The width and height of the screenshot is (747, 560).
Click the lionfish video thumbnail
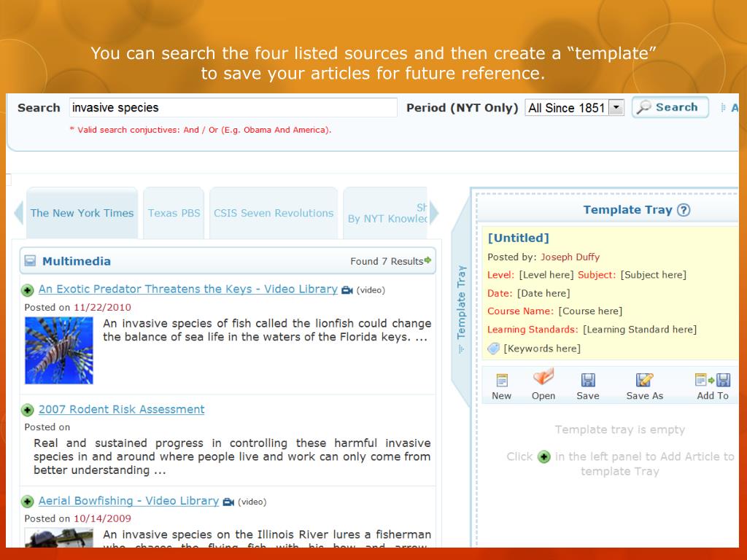coord(59,351)
